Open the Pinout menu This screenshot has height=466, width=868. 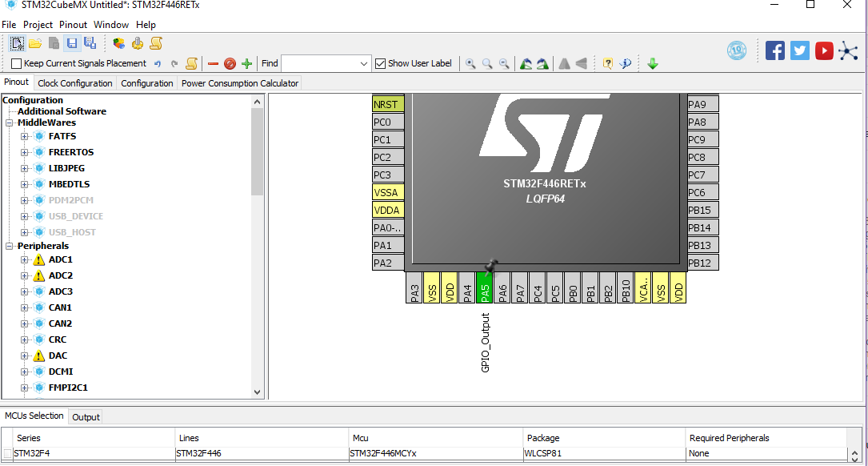point(73,24)
